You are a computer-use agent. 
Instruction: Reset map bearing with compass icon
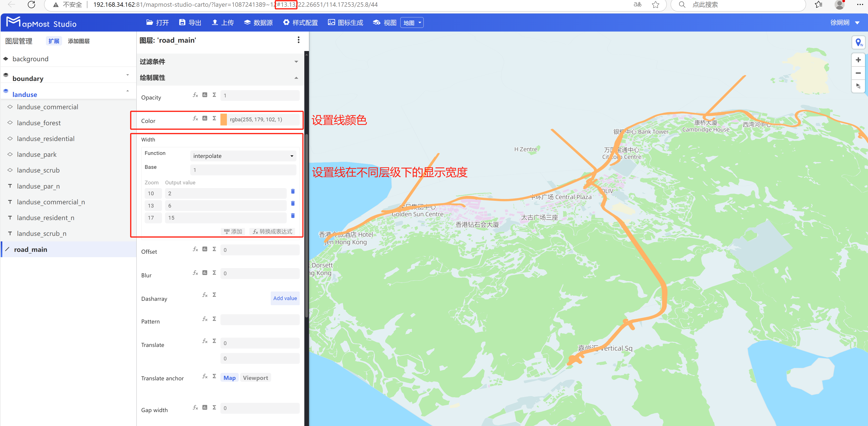(858, 86)
